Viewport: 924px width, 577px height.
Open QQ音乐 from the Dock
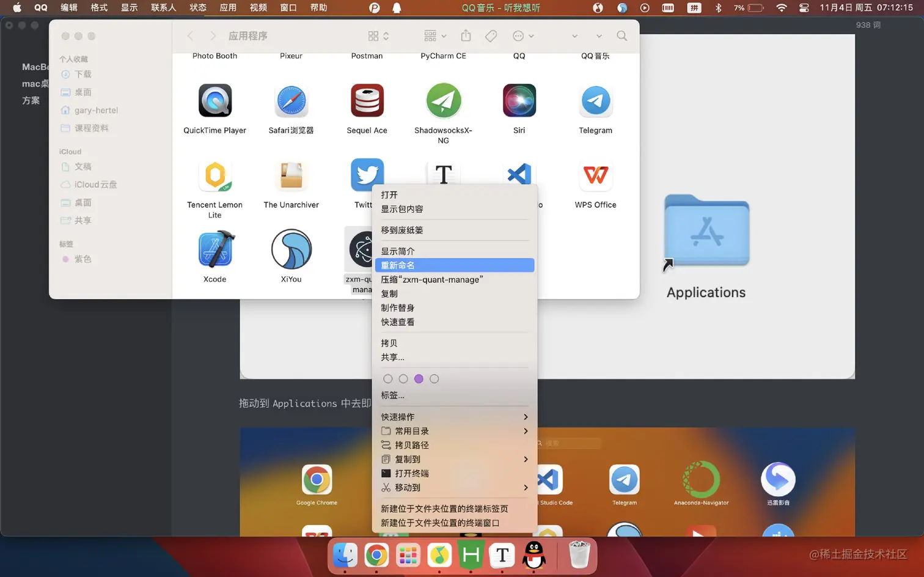tap(439, 555)
